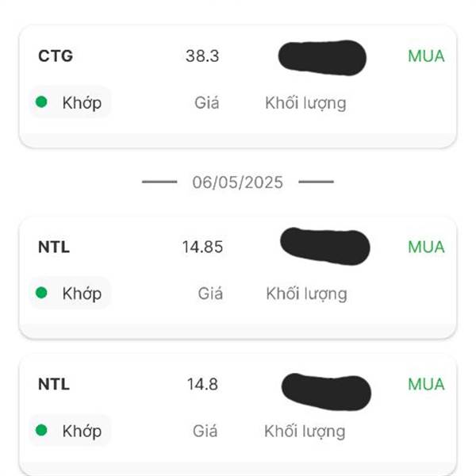Select the CTG stock symbol
This screenshot has width=476, height=476.
click(x=56, y=56)
